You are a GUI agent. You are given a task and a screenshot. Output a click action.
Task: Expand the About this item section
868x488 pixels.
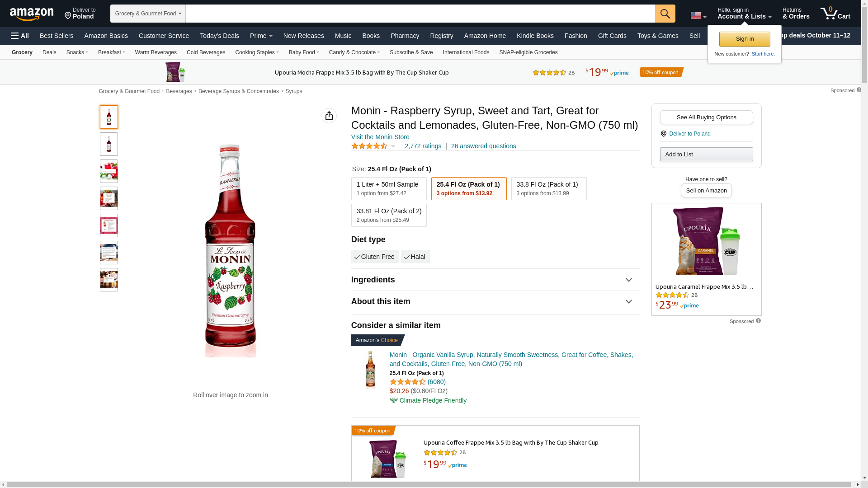(495, 301)
